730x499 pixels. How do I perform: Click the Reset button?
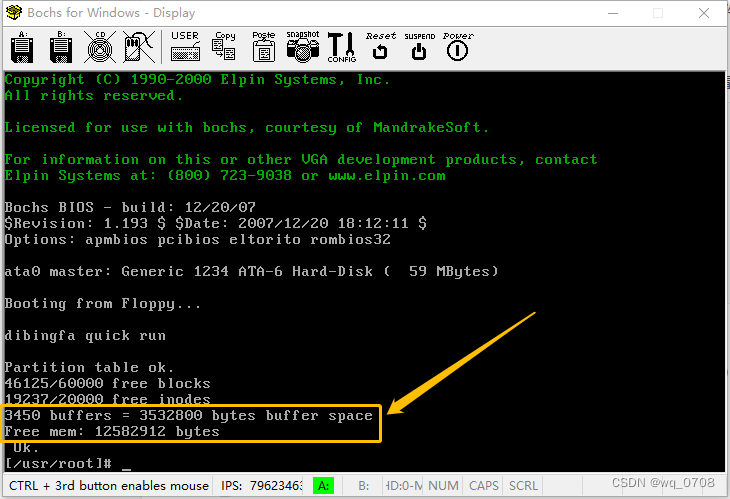coord(380,47)
